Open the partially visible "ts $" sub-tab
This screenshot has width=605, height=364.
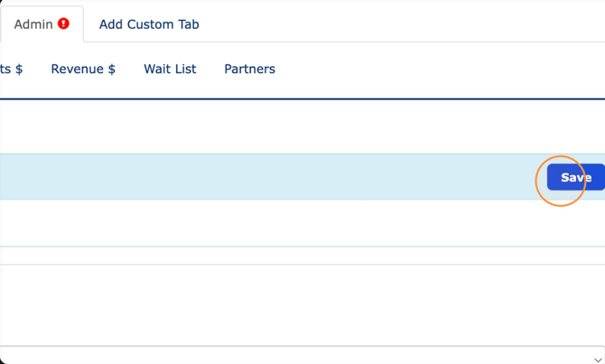[11, 69]
